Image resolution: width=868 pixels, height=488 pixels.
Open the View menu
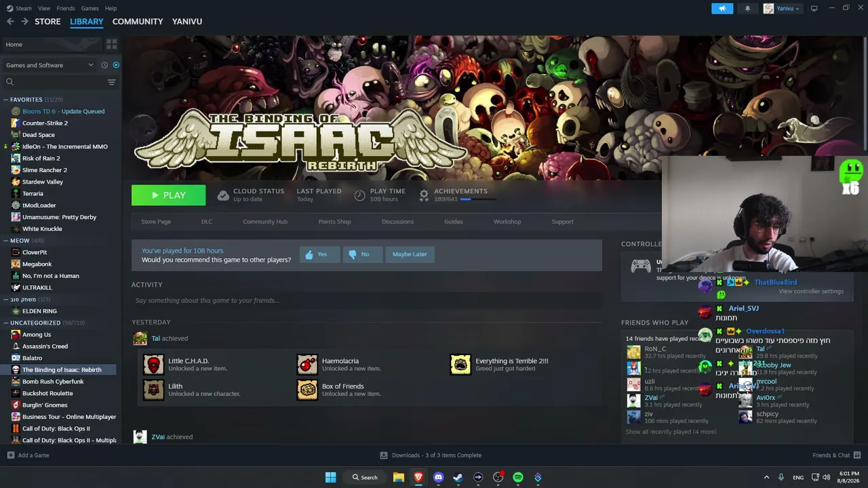tap(44, 8)
